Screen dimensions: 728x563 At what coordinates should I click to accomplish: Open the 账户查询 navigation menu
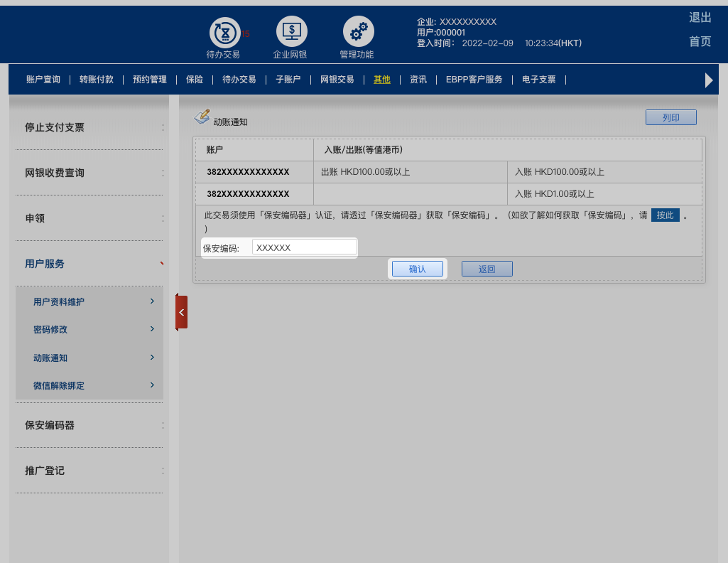43,80
